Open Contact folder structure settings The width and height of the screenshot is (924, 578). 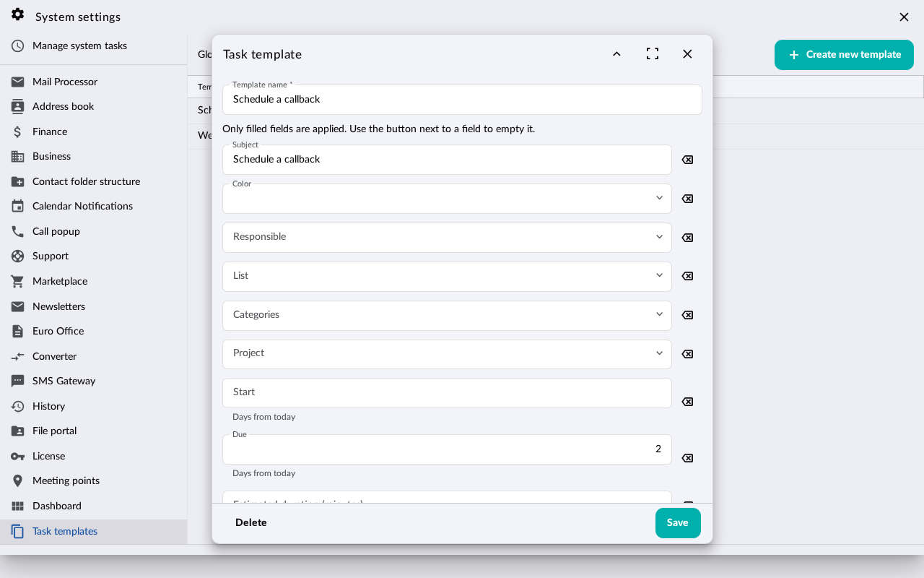point(94,182)
